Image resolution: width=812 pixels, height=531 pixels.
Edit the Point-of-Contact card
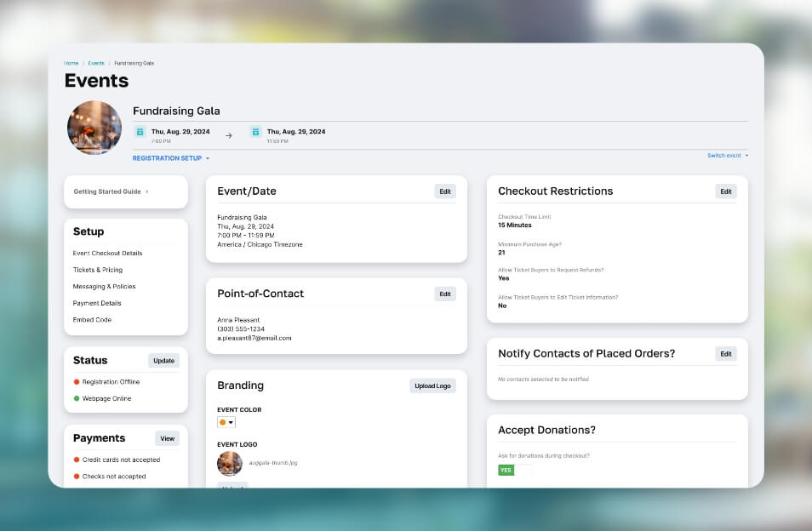click(445, 294)
